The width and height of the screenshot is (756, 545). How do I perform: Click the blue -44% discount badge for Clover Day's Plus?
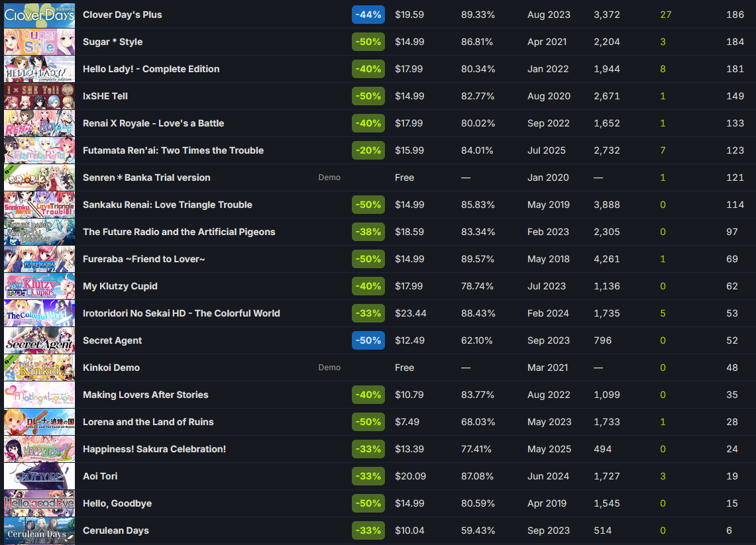click(x=368, y=15)
